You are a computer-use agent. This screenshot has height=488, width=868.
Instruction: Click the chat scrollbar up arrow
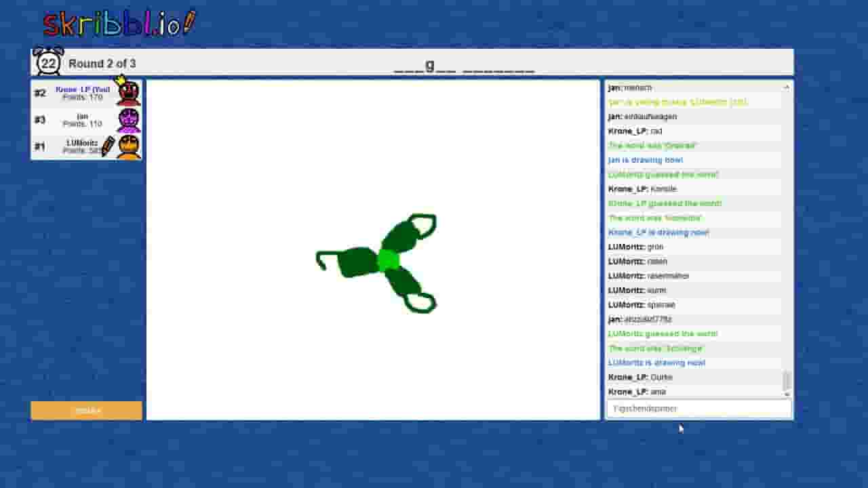click(x=787, y=87)
